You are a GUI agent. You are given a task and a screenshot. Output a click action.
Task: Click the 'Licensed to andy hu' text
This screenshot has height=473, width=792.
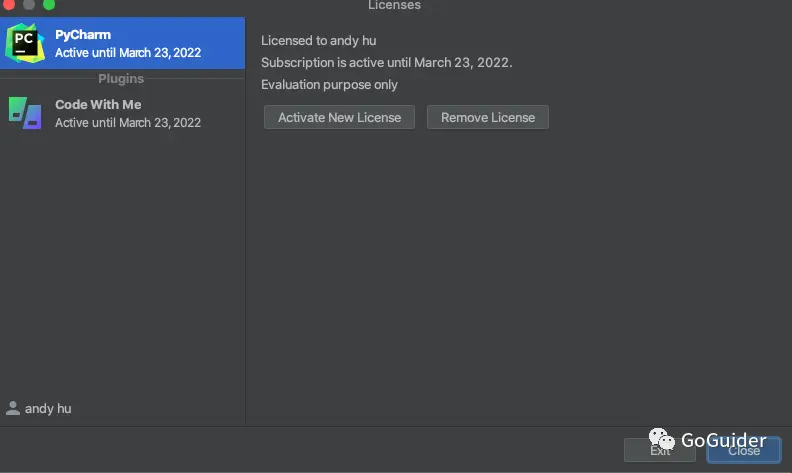pyautogui.click(x=319, y=40)
